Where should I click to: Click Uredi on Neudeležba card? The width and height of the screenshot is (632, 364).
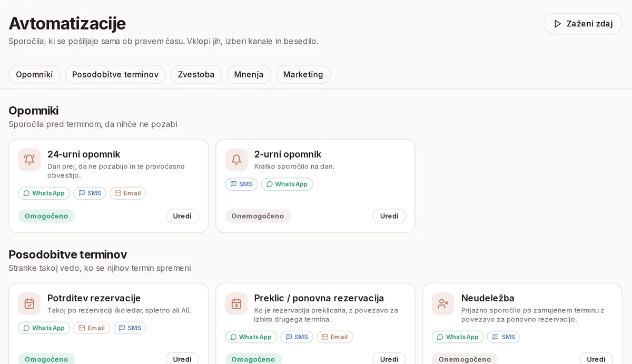pyautogui.click(x=596, y=359)
